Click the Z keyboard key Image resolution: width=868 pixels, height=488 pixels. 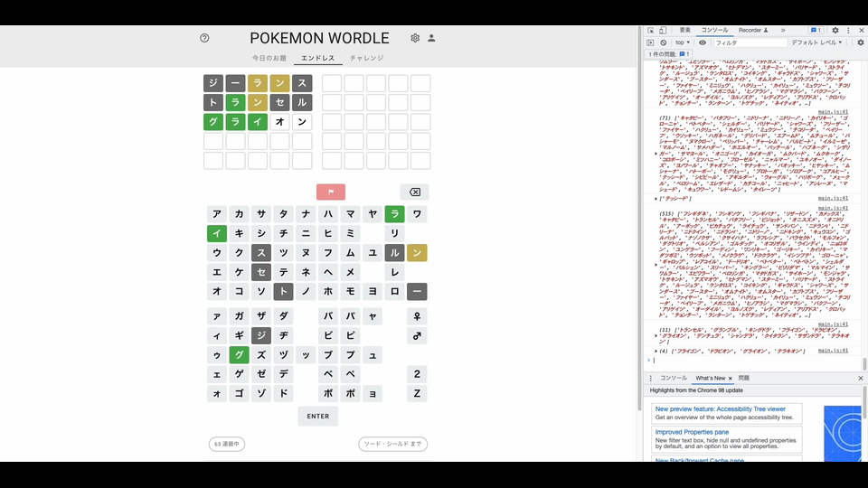417,394
